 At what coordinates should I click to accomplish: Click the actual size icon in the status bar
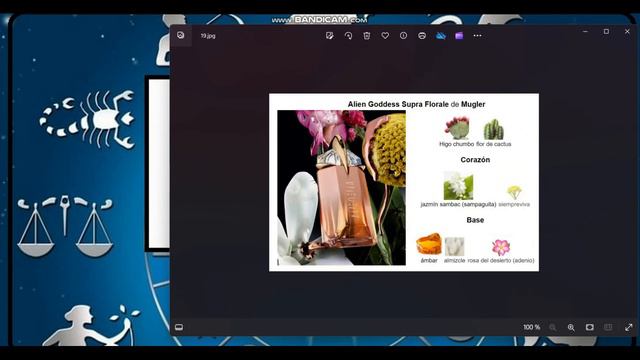pyautogui.click(x=608, y=327)
